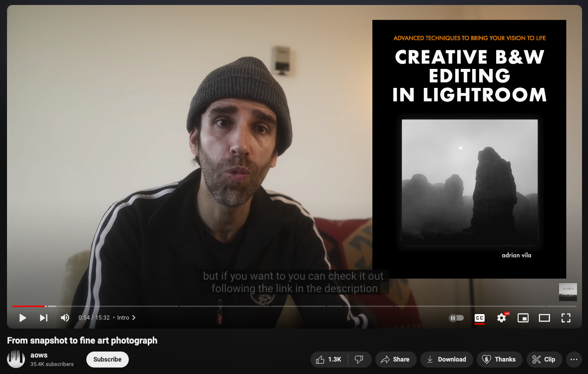
Task: Enter full screen mode
Action: (566, 318)
